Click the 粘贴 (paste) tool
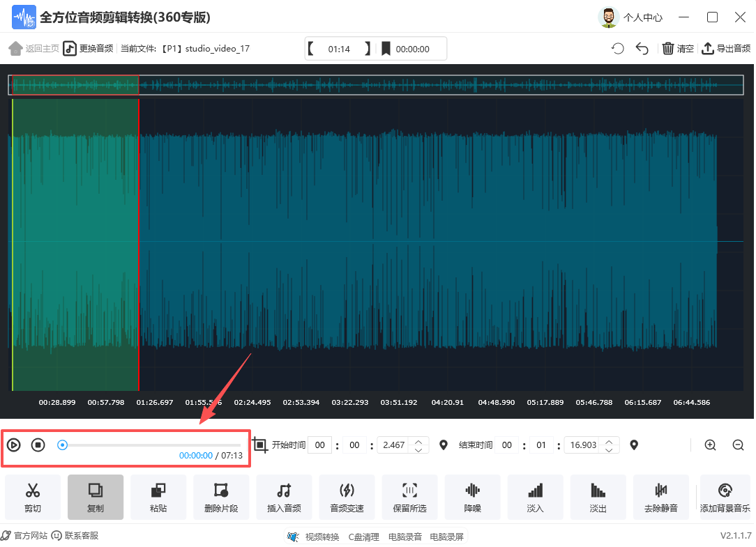The image size is (756, 547). [158, 498]
